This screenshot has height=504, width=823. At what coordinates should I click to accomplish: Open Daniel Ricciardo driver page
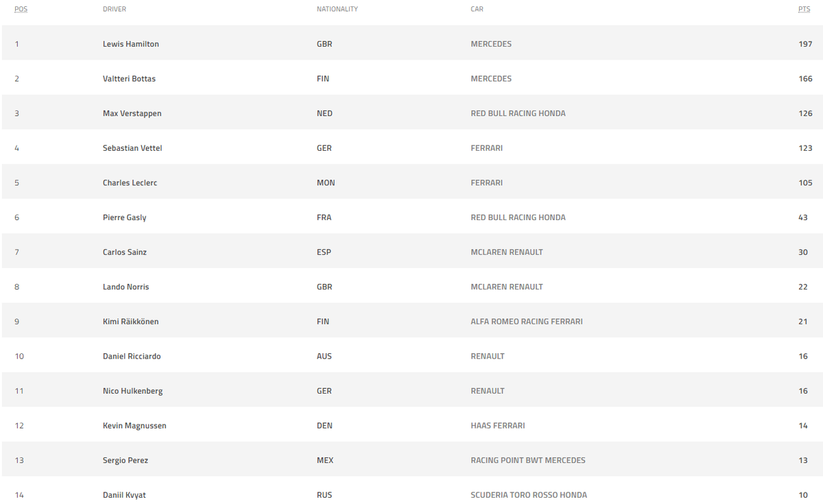[x=132, y=357]
